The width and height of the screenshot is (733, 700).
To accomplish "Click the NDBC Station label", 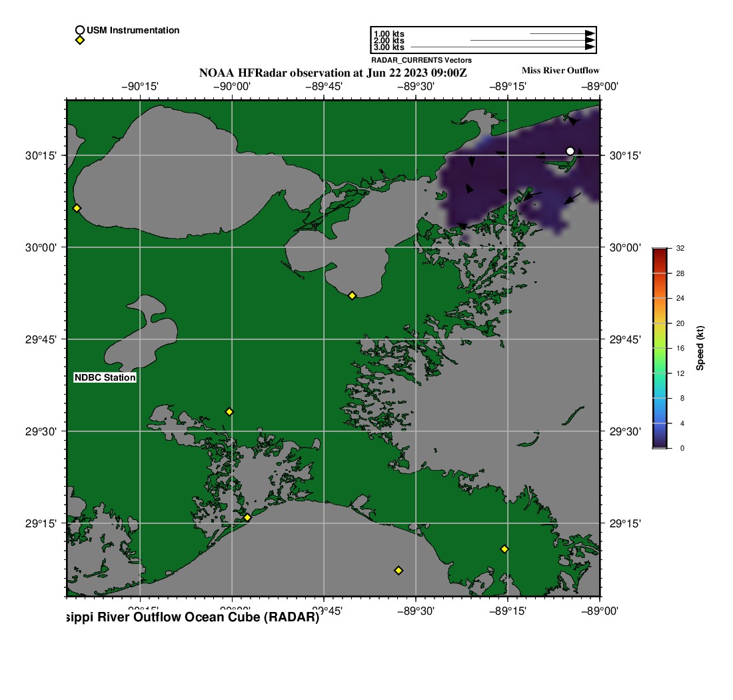I will [105, 377].
